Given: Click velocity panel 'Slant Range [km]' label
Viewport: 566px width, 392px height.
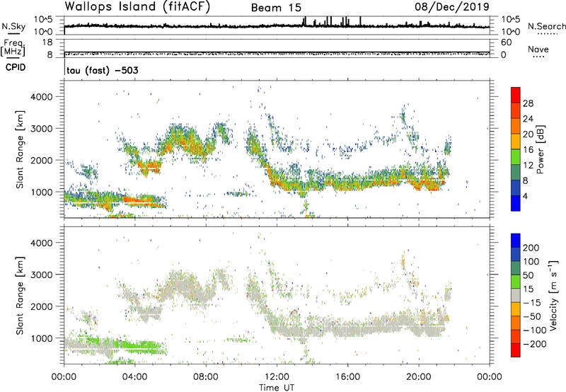Looking at the screenshot, I should click(x=21, y=295).
